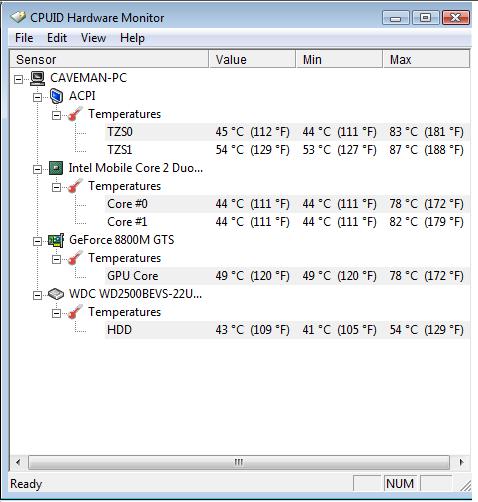
Task: Collapse the Intel Mobile Core 2 Duo node
Action: click(37, 169)
